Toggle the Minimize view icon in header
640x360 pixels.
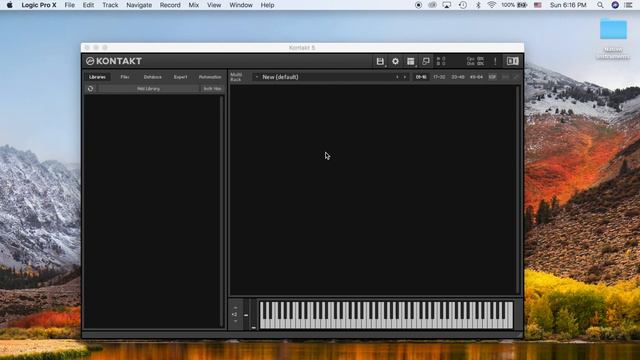pyautogui.click(x=426, y=61)
